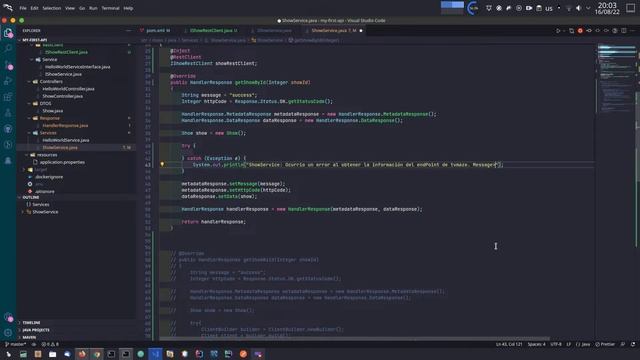This screenshot has height=360, width=640.
Task: Click the Prettier status item
Action: tap(605, 344)
